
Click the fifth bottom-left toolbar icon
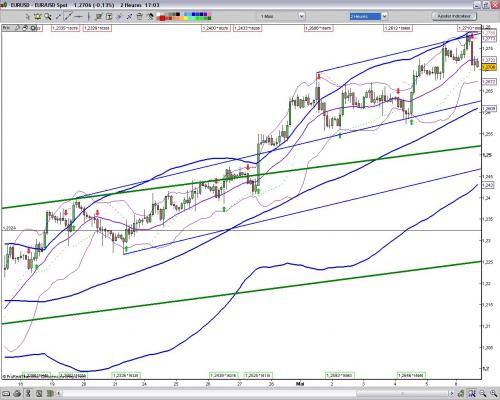50,394
